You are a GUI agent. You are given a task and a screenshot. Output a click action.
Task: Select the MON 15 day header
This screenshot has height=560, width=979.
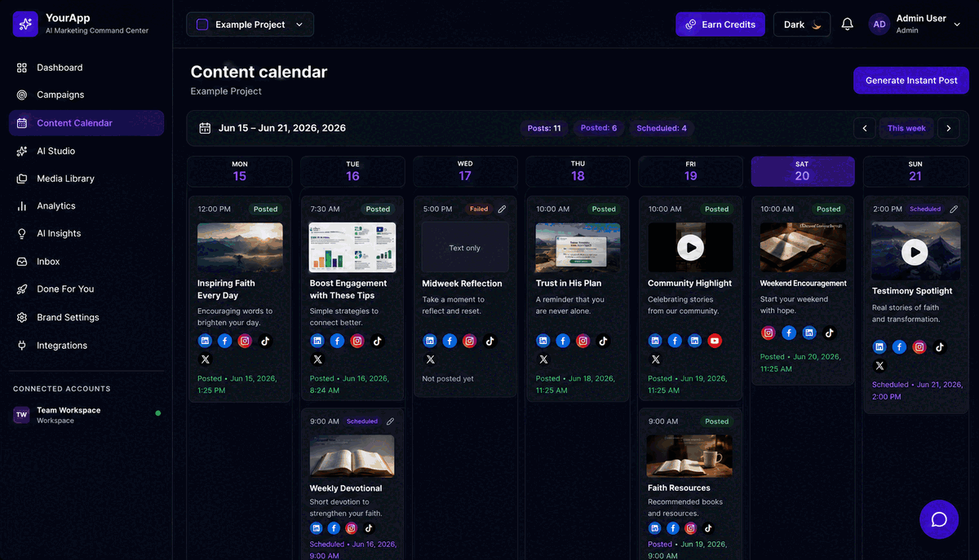[x=240, y=171]
